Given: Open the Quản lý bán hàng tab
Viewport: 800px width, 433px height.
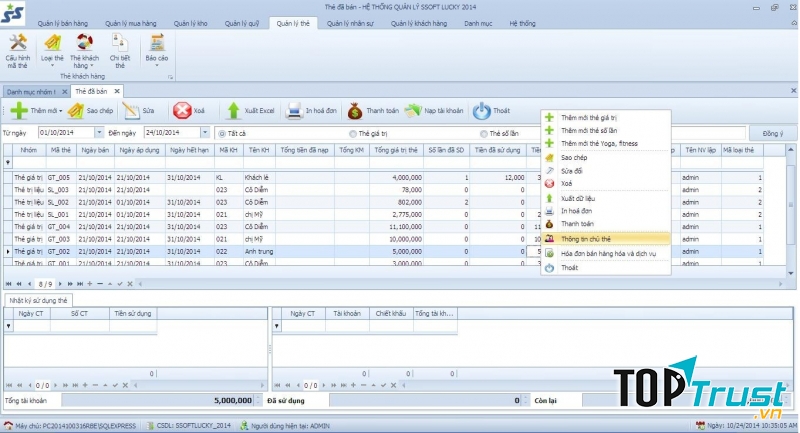Looking at the screenshot, I should tap(63, 23).
